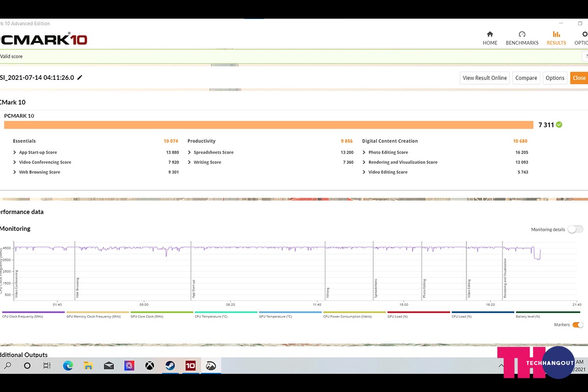Open Xbox app from taskbar
Viewport: 588px width, 392px height.
(149, 366)
